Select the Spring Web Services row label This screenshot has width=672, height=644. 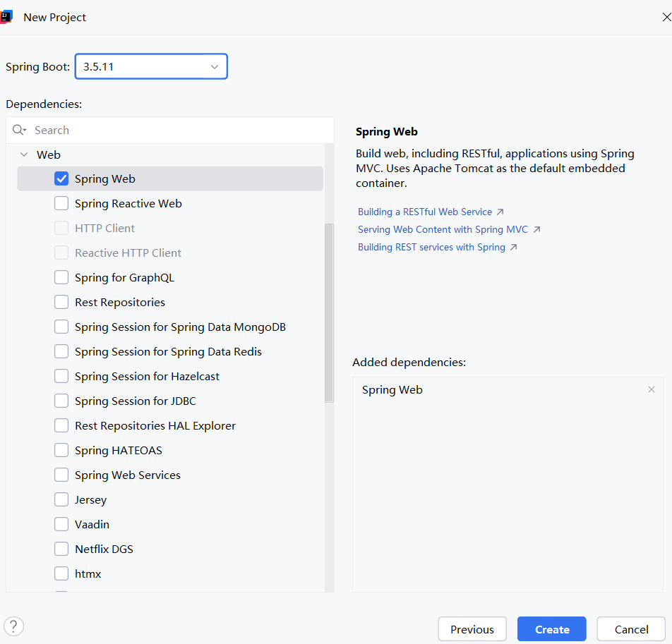coord(128,475)
